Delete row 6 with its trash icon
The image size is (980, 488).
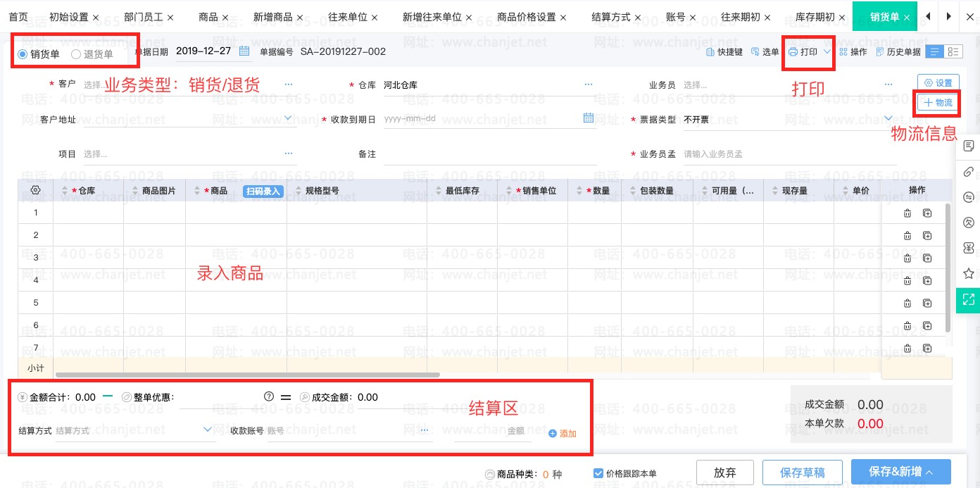(907, 325)
